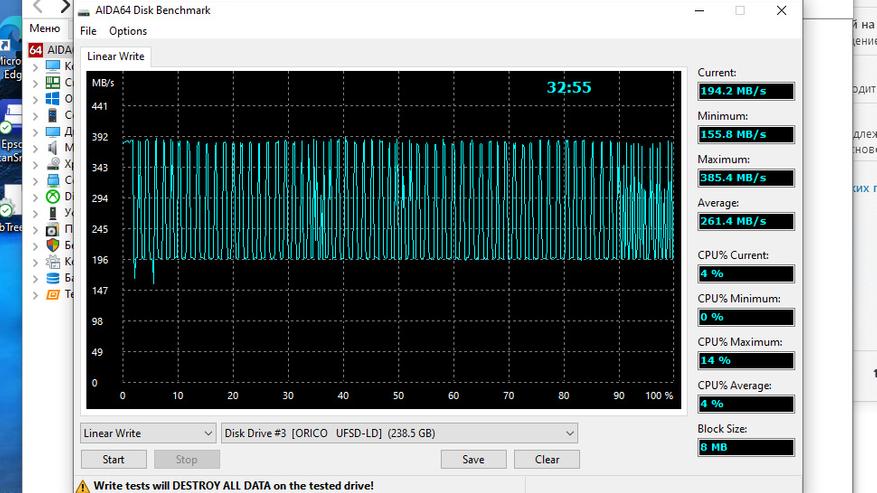Select the Linear Write tab
The image size is (877, 493).
(x=116, y=56)
